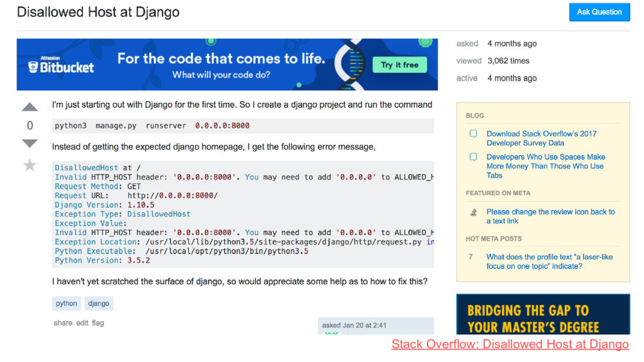Click the HOT META POSTS heading
The image size is (644, 362).
(494, 238)
